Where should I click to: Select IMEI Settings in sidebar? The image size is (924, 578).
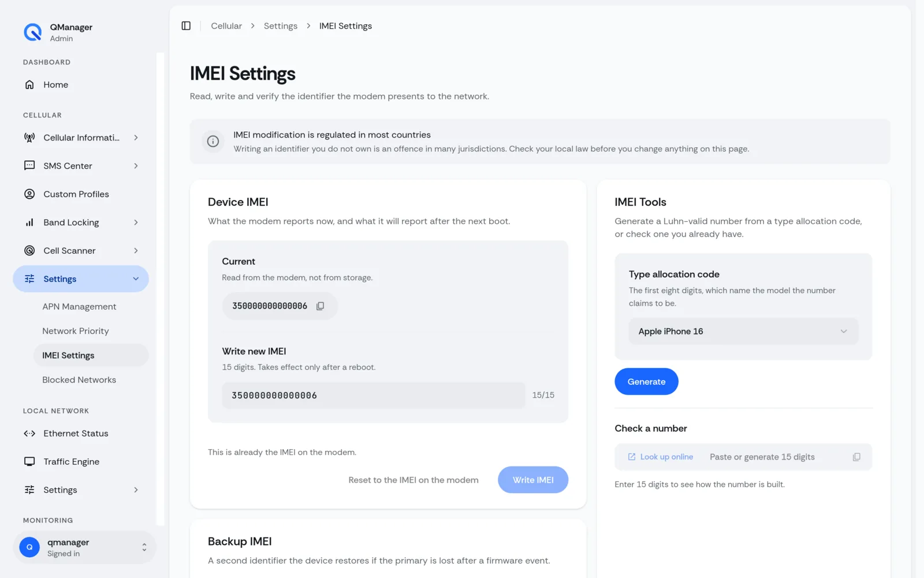click(91, 355)
